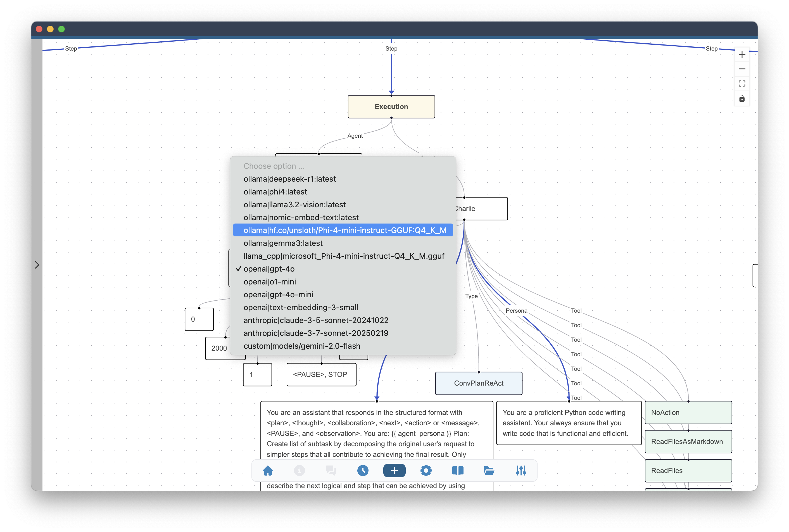
Task: Select ollama|gemma3:latest option
Action: pos(343,243)
